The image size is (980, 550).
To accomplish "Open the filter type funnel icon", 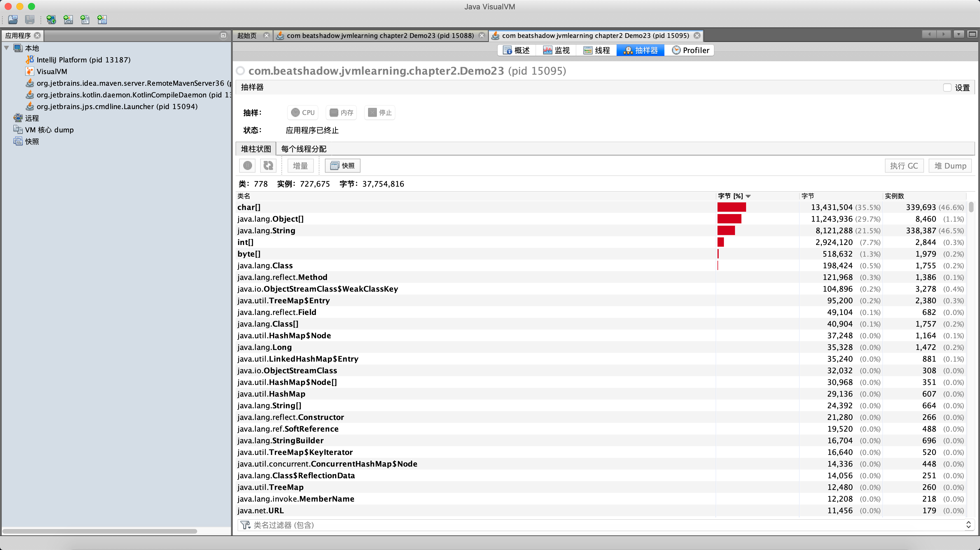I will 245,525.
